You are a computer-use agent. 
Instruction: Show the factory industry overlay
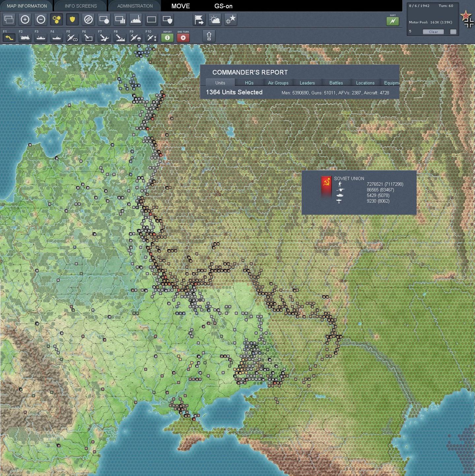coord(136,20)
